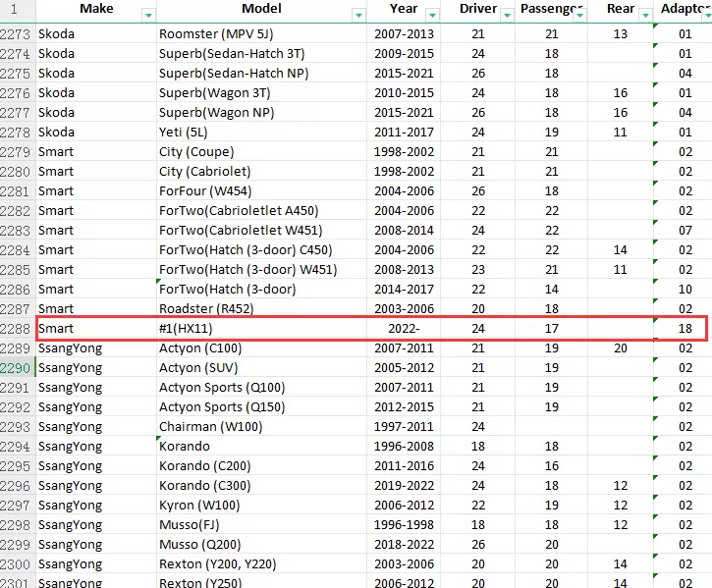Viewport: 712px width, 588px height.
Task: Click the cell 'Musso(FJ)'
Action: (x=261, y=525)
